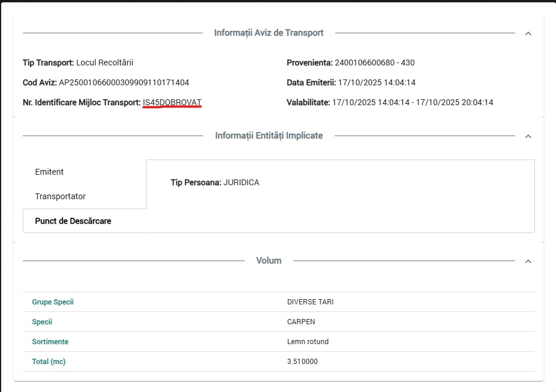Collapse the Informații Entități Implicate section chevron
Viewport: 556px width, 392px height.
(528, 136)
